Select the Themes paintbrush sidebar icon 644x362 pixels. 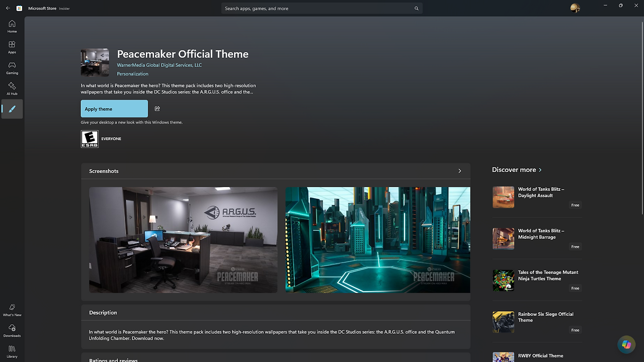click(x=12, y=109)
